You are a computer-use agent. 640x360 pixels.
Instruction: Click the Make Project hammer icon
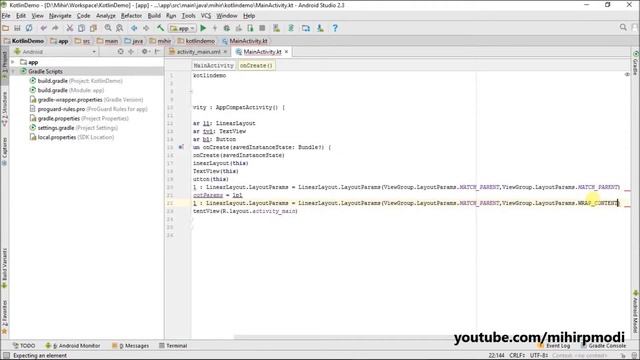coord(160,28)
